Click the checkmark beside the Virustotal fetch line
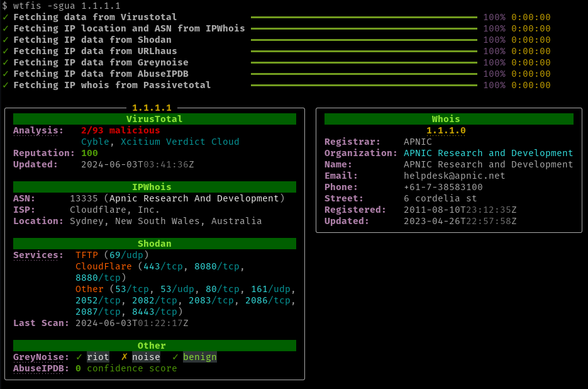 [x=6, y=17]
